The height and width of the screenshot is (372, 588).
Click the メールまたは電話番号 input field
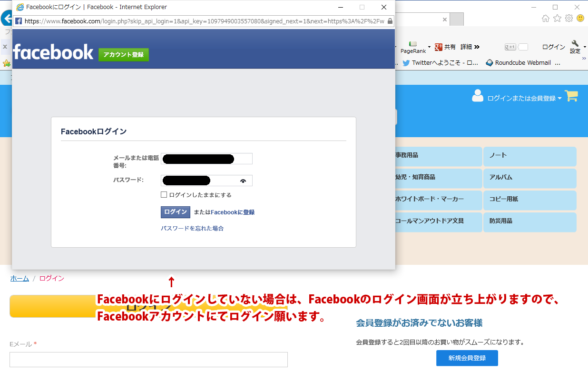[206, 159]
